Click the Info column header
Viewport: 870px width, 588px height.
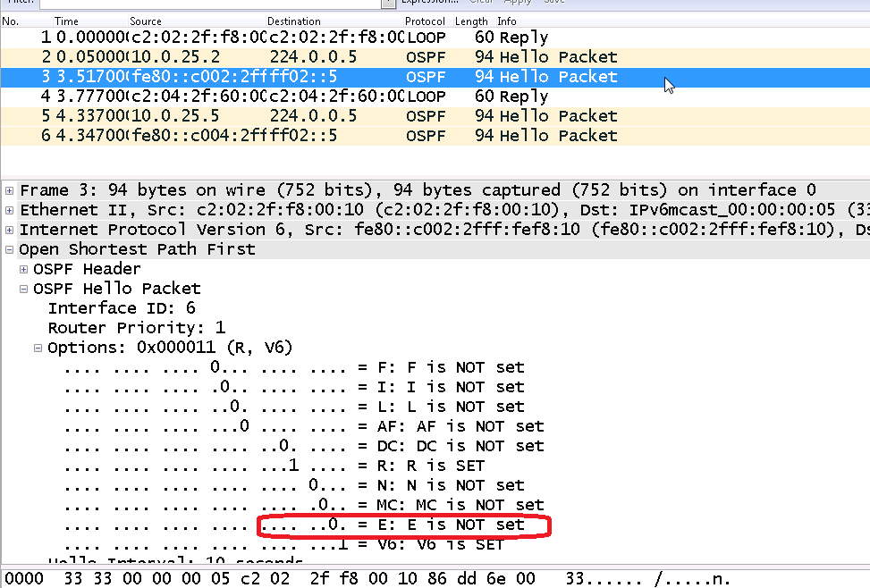682,21
